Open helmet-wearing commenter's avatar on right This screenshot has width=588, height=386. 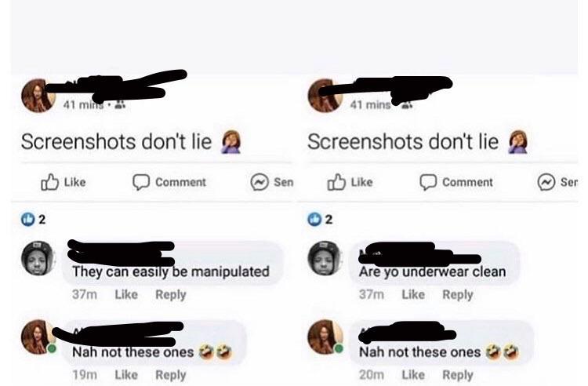point(325,258)
